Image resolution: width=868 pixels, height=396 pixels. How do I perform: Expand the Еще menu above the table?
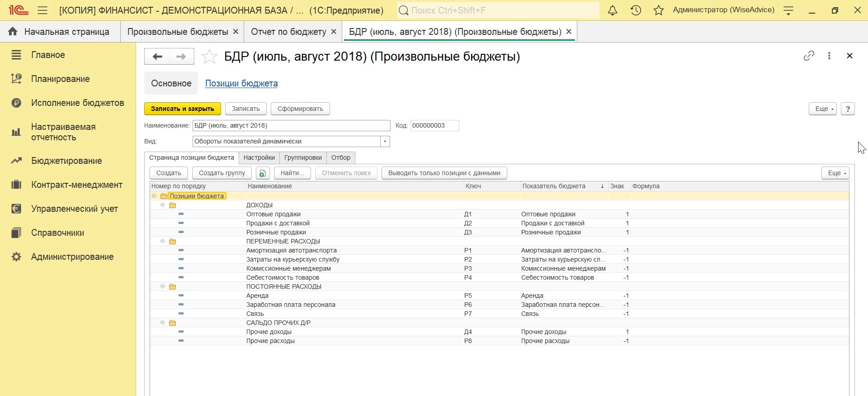click(835, 173)
